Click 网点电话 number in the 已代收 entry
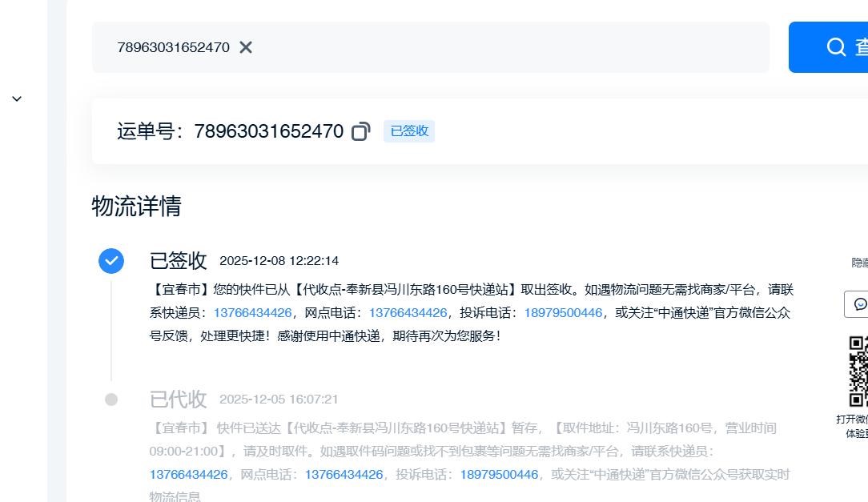This screenshot has height=502, width=868. pyautogui.click(x=344, y=475)
